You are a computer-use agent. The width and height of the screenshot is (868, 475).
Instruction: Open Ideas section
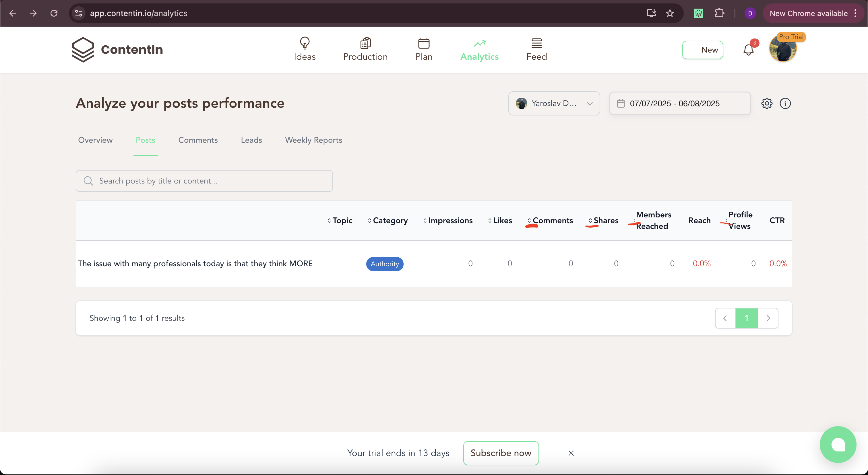pos(305,49)
